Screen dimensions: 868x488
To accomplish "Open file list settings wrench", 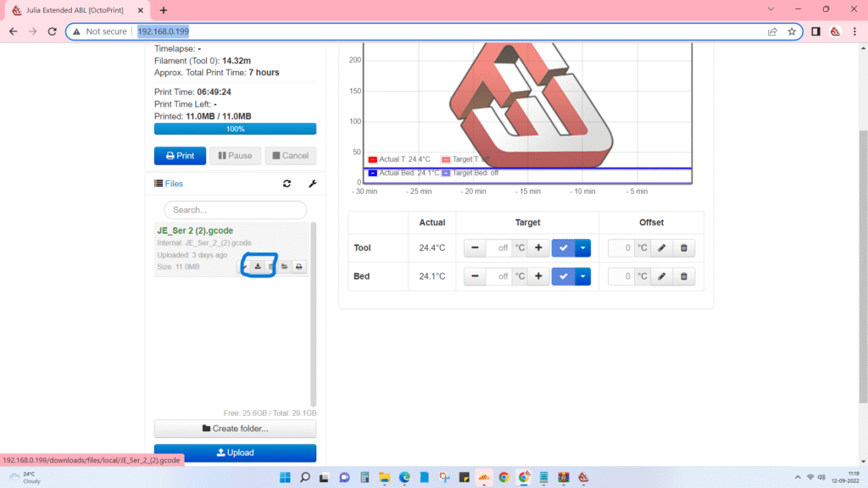I will point(311,184).
